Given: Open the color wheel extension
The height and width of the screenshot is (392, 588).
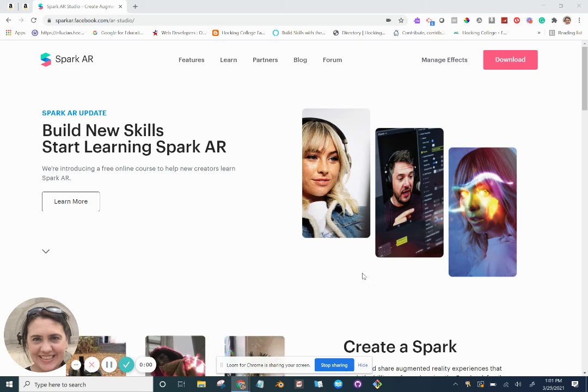Looking at the screenshot, I should click(x=467, y=20).
